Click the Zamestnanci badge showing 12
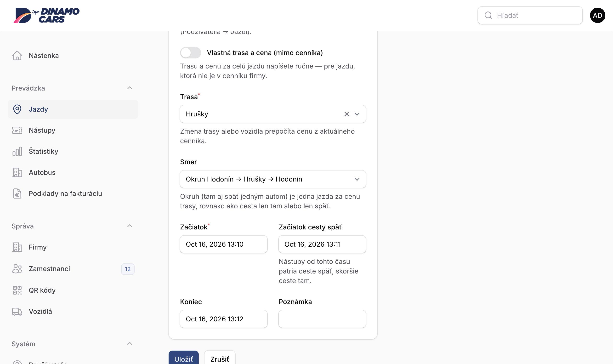This screenshot has height=364, width=613. (128, 269)
